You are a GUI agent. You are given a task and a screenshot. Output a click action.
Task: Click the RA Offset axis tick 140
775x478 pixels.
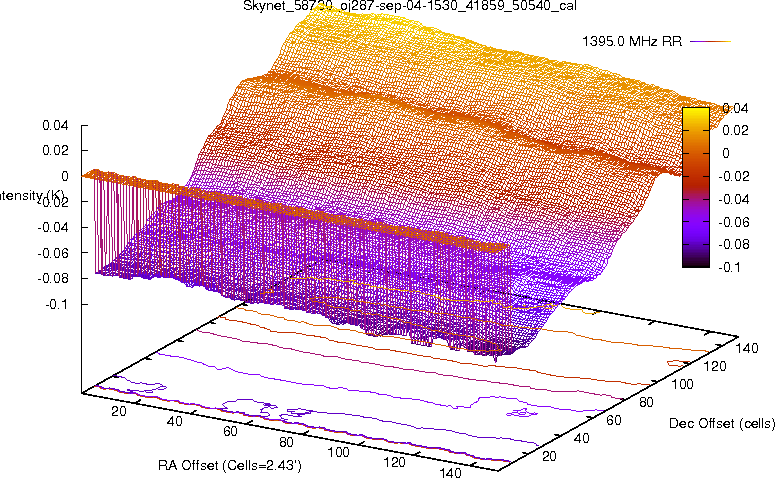[450, 473]
